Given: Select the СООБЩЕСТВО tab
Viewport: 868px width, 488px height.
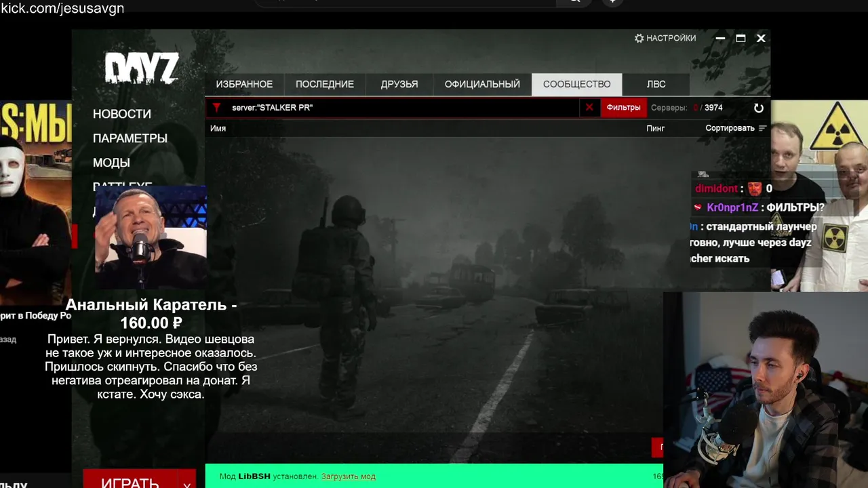Looking at the screenshot, I should [577, 84].
